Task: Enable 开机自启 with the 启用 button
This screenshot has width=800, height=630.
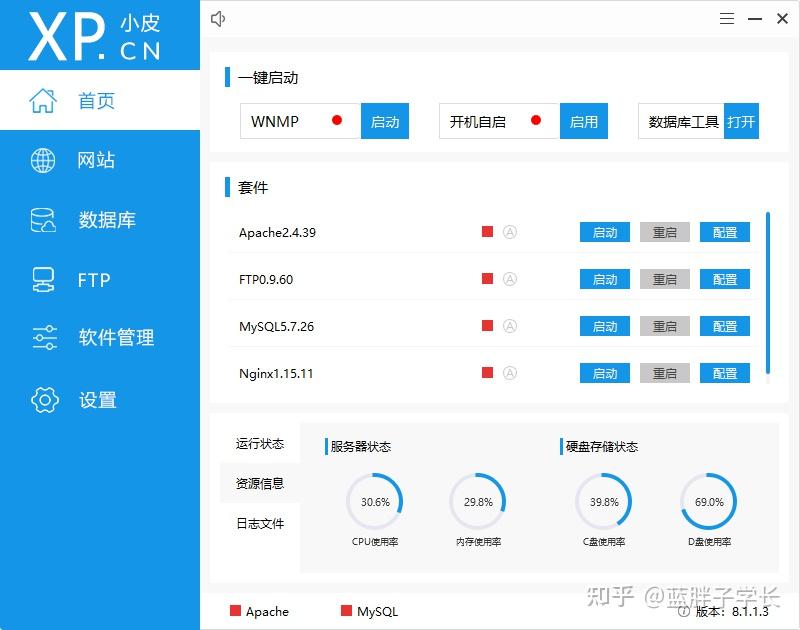Action: pos(584,121)
